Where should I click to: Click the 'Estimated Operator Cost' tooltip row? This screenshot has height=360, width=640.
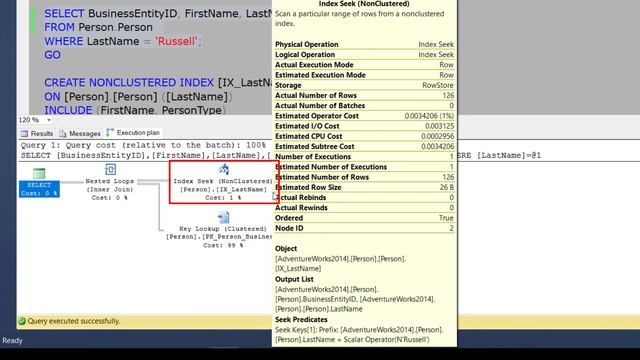tap(364, 116)
